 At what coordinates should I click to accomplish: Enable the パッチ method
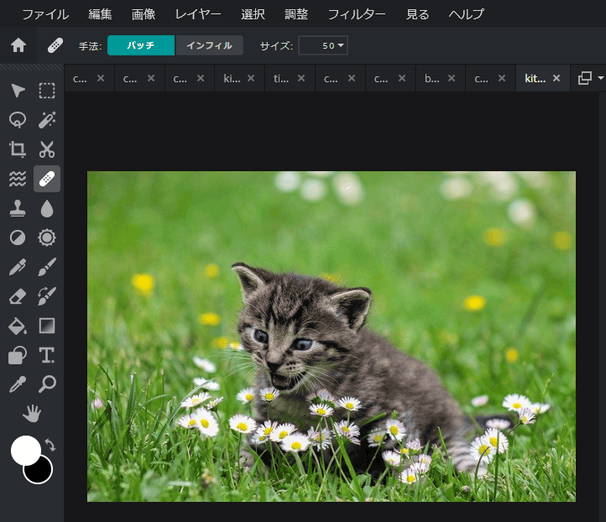[x=141, y=45]
